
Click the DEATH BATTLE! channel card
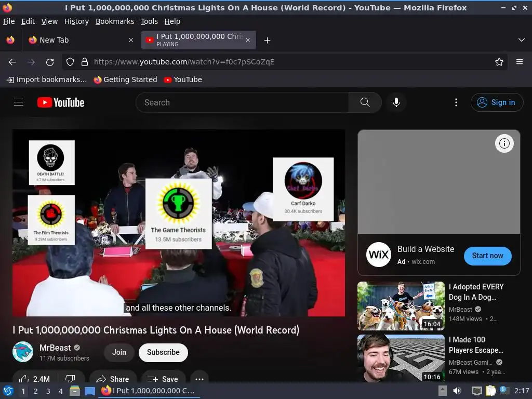(x=51, y=163)
